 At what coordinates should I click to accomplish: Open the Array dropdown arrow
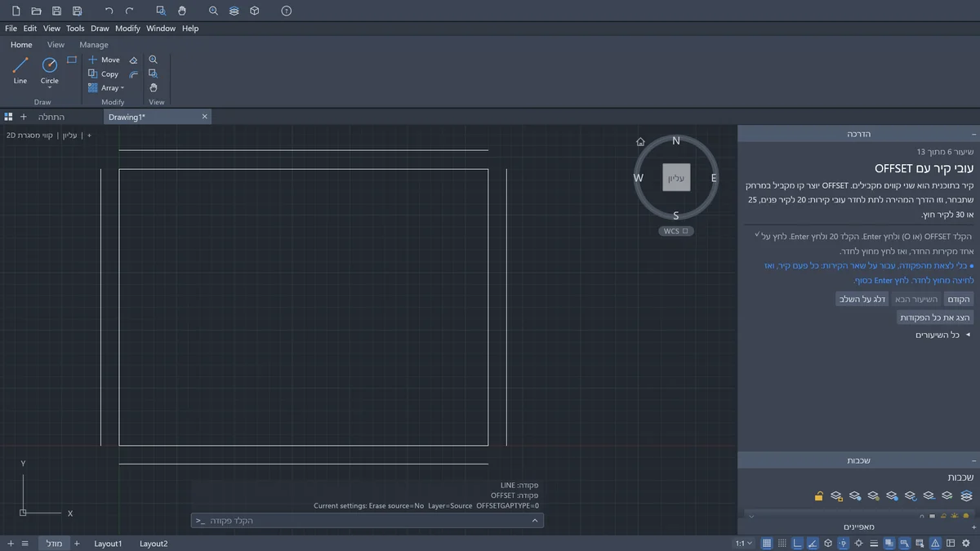click(x=122, y=88)
